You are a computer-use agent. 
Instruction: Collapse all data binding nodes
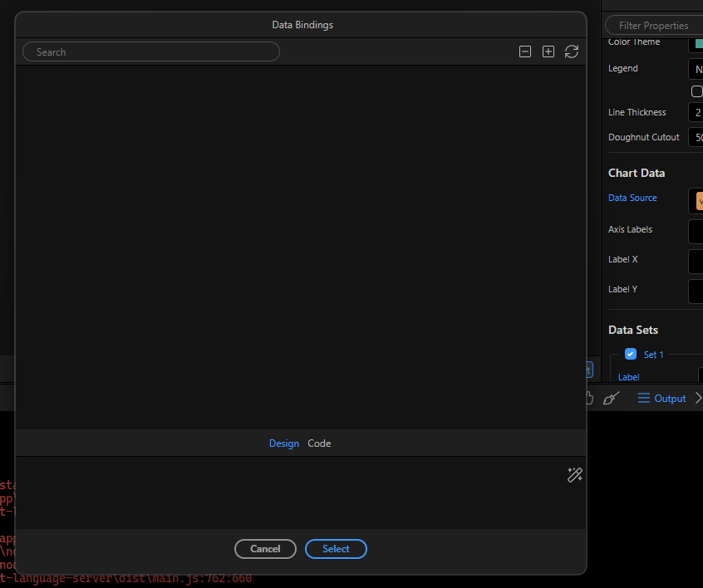pos(525,51)
